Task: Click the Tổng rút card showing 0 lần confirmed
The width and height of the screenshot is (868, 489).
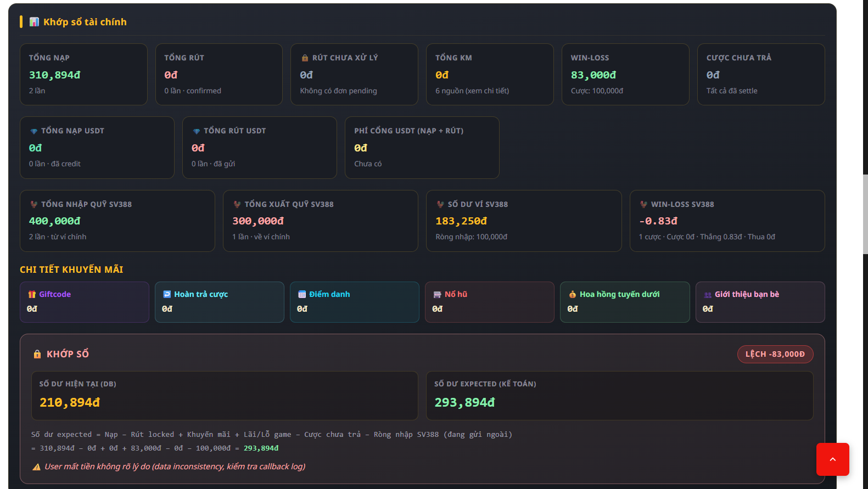Action: pos(219,74)
